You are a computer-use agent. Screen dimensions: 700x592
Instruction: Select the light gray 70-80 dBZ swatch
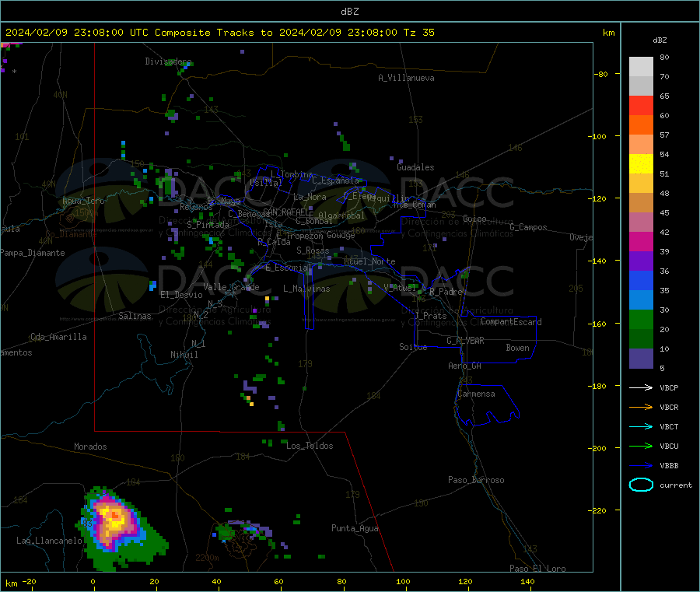[641, 67]
